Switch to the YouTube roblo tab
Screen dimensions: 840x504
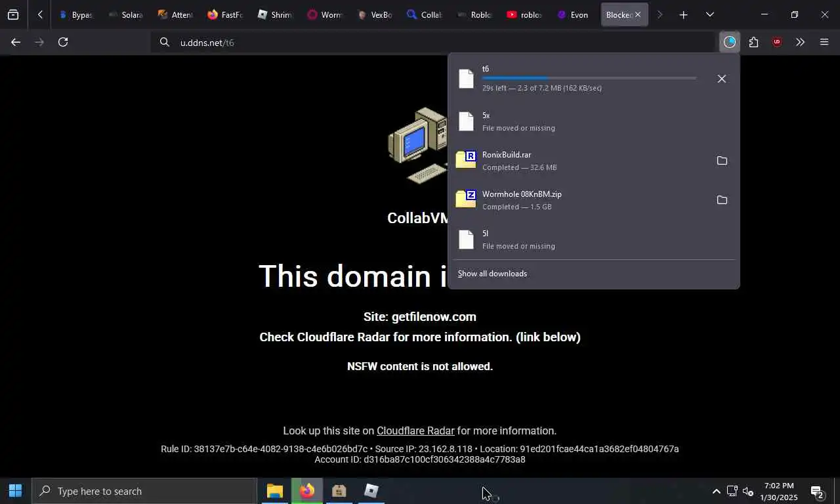click(x=524, y=14)
